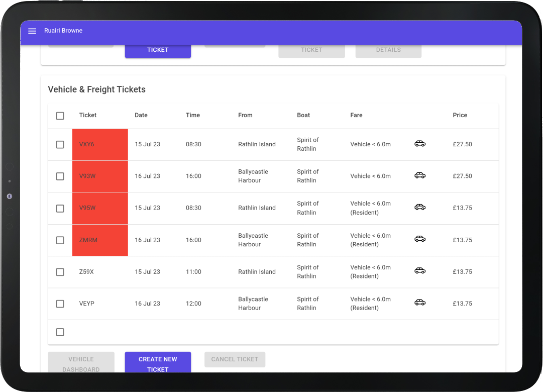Toggle the select-all checkbox in table header
This screenshot has width=543, height=392.
[x=60, y=116]
